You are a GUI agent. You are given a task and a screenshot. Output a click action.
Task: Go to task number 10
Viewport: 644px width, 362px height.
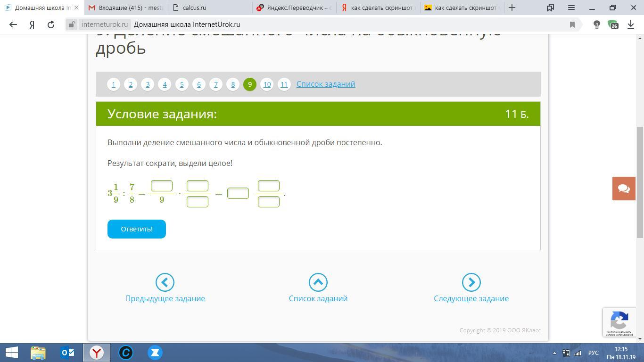[267, 84]
